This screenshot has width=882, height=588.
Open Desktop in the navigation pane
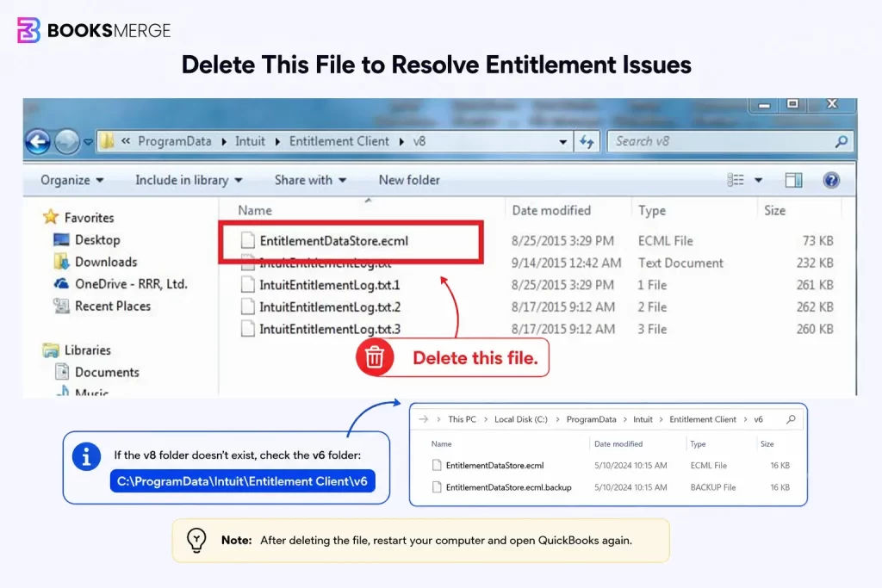point(97,240)
